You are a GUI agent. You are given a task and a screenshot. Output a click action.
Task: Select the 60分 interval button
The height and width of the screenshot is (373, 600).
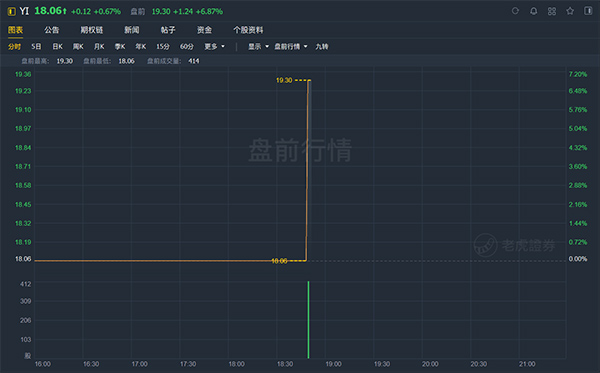coord(187,47)
